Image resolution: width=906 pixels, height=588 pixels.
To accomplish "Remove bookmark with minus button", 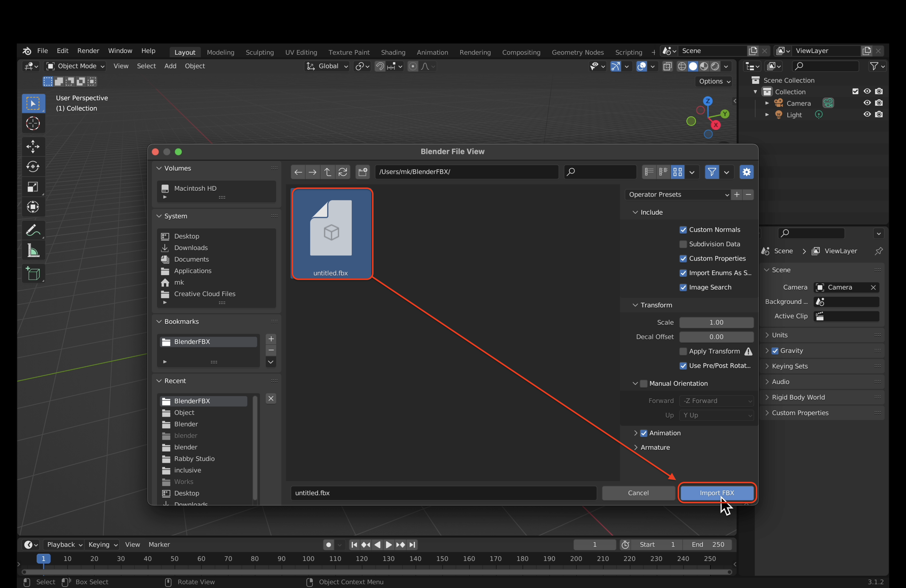I will (x=271, y=350).
